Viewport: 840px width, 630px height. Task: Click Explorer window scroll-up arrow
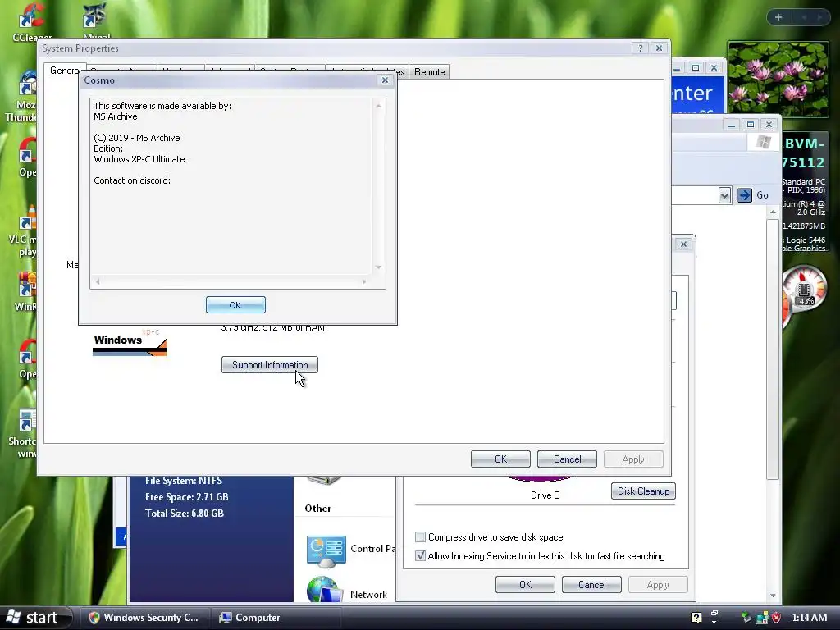(773, 212)
